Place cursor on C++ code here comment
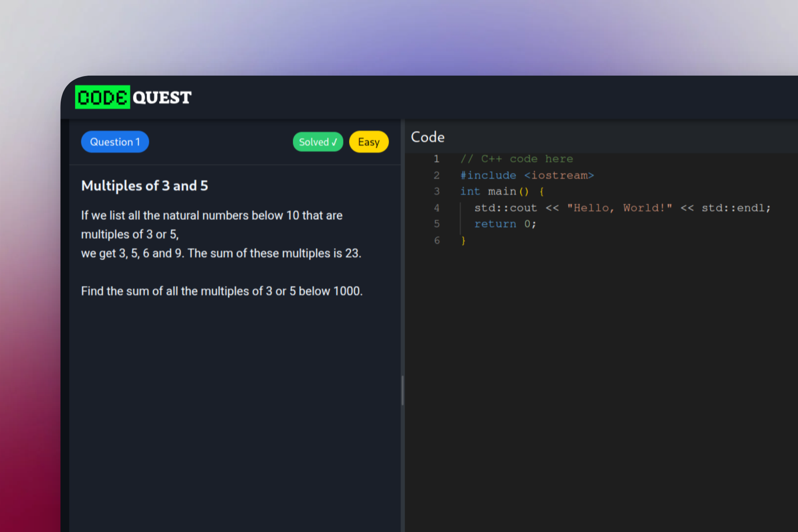The width and height of the screenshot is (798, 532). point(517,159)
